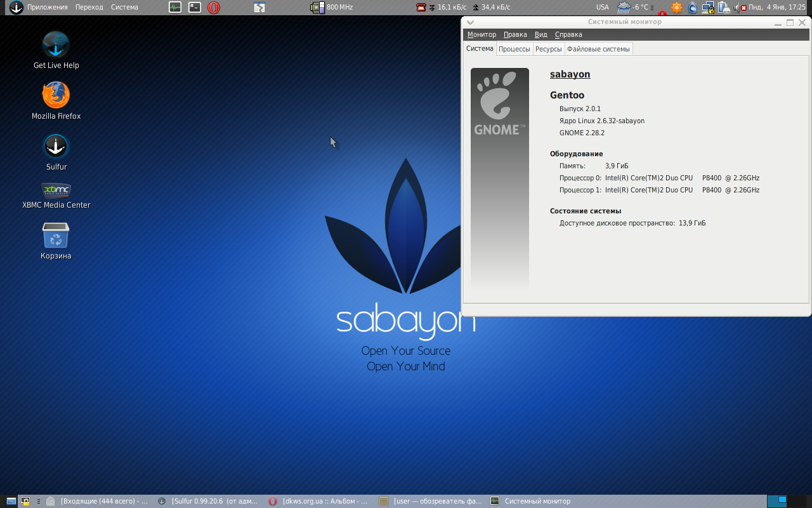
Task: Open the Справка menu
Action: coord(568,34)
